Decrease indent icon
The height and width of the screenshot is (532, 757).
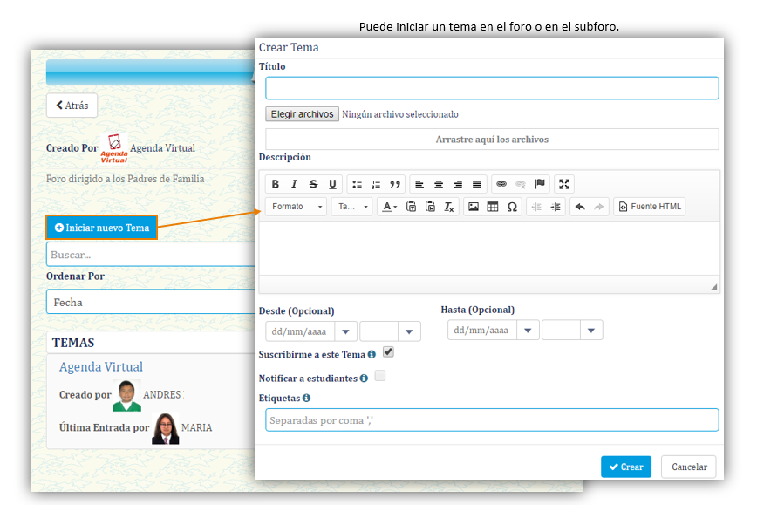tap(536, 207)
